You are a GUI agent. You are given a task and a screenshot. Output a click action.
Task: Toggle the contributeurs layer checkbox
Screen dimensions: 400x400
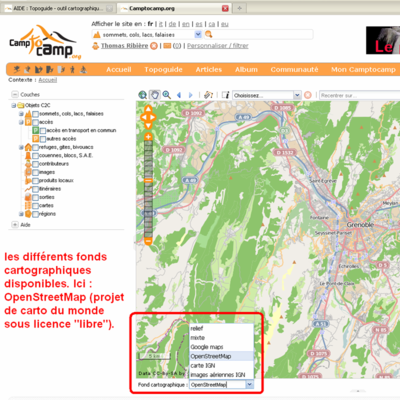pos(35,164)
